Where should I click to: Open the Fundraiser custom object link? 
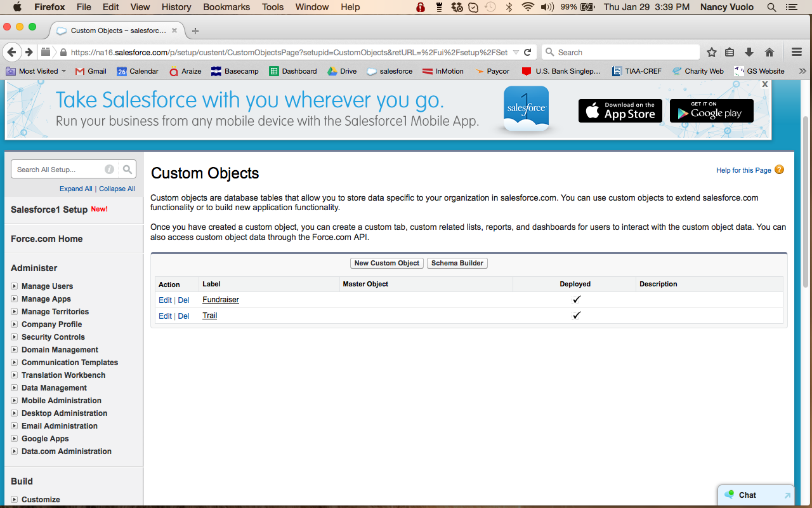(x=221, y=300)
